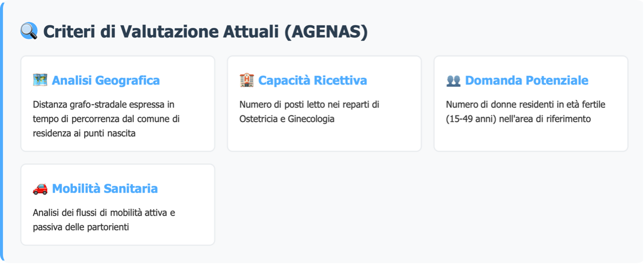Viewport: 644px width, 264px height.
Task: Select the 'Criteri di Valutazione Attuali (AGENAS)' heading
Action: point(205,31)
